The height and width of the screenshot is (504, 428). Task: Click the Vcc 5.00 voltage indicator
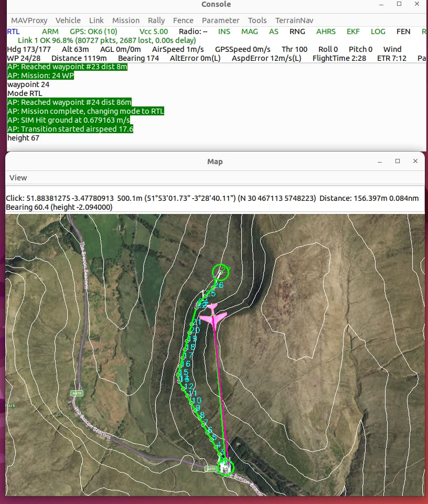pos(153,31)
